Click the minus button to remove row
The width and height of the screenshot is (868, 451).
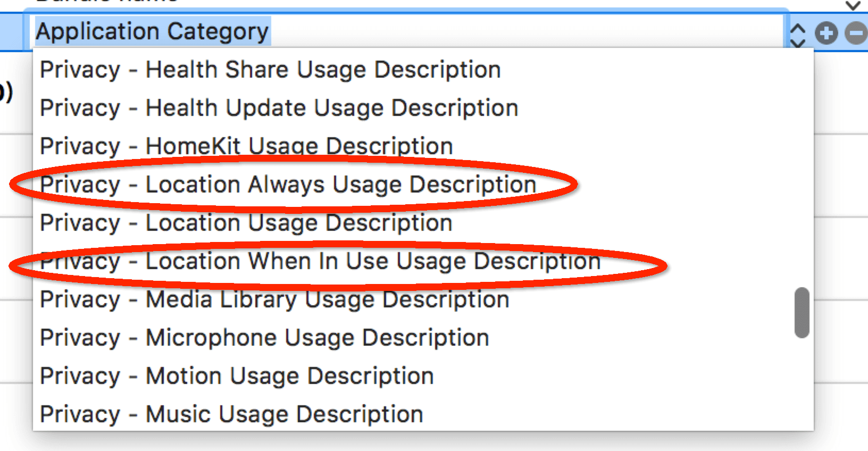click(x=856, y=34)
